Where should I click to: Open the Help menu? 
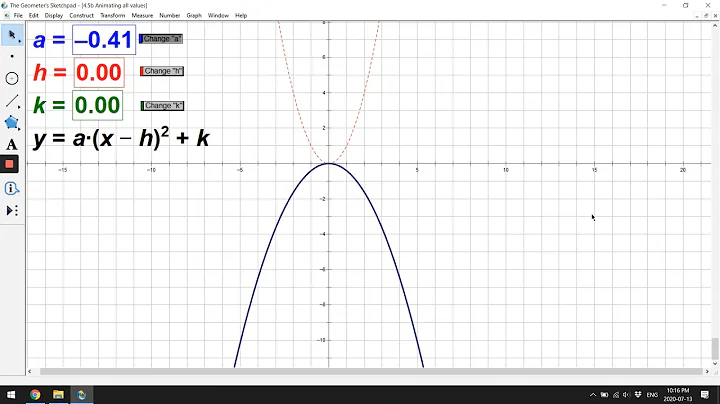[241, 16]
